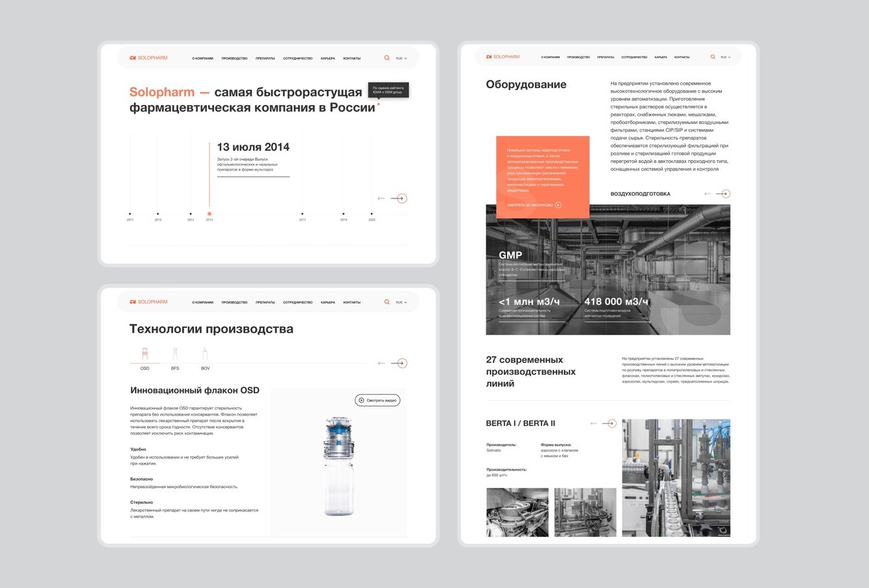Expand the RUS language menu on Оборудование page
Screen dimensions: 869x588
tap(725, 57)
